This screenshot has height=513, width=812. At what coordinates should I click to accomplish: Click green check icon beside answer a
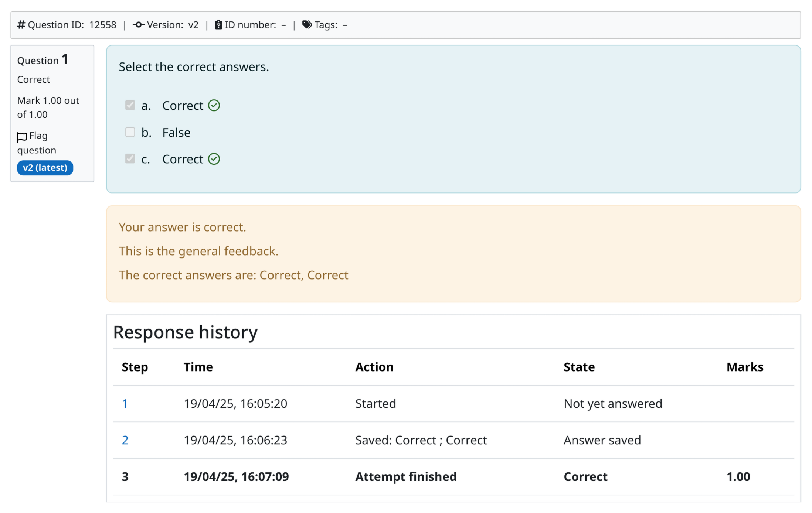pyautogui.click(x=214, y=106)
